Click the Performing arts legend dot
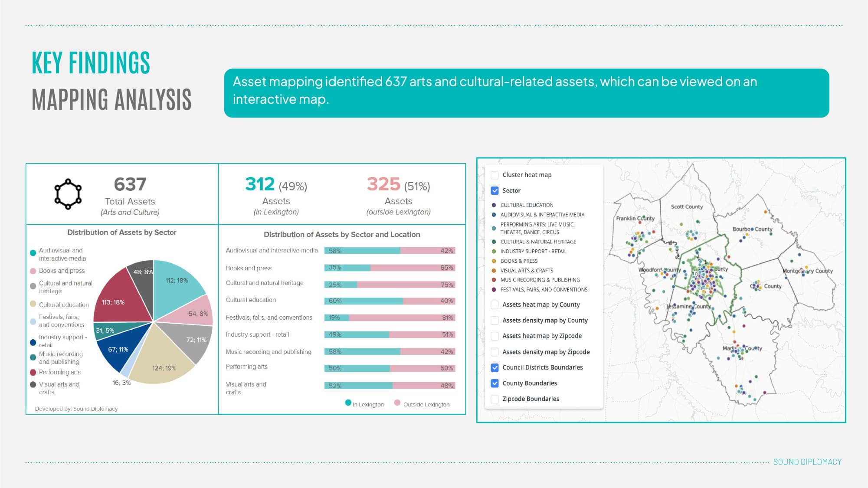 click(x=33, y=372)
